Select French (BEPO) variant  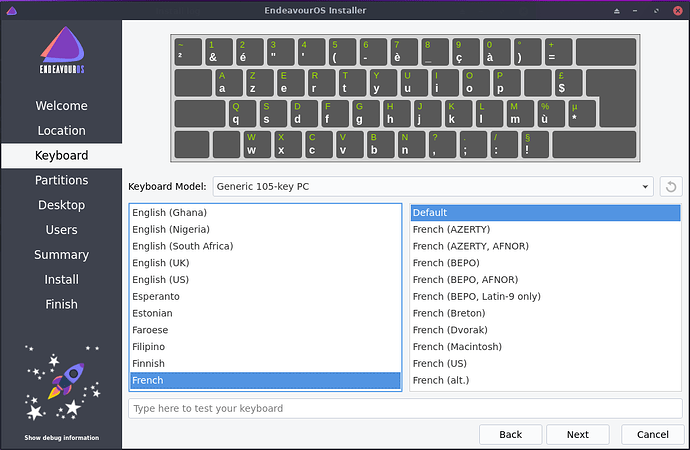545,263
